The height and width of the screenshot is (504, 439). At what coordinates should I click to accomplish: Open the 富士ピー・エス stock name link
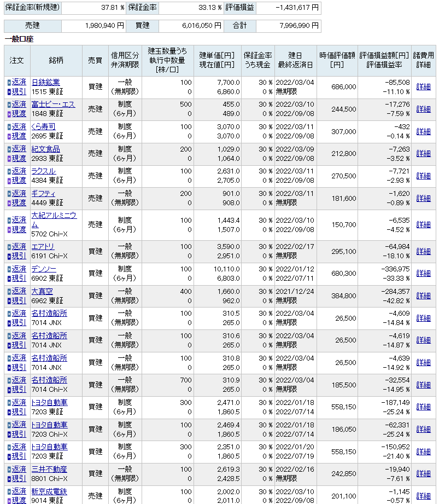(53, 104)
